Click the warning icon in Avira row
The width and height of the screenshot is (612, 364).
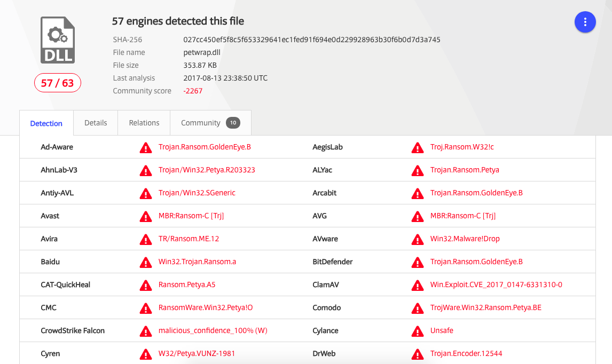click(146, 240)
